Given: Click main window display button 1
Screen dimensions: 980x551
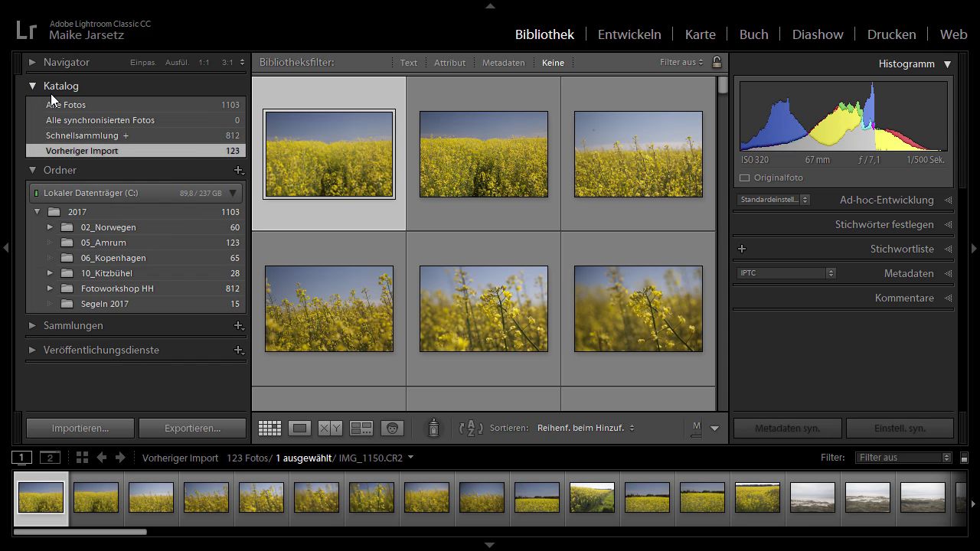Looking at the screenshot, I should pyautogui.click(x=21, y=458).
